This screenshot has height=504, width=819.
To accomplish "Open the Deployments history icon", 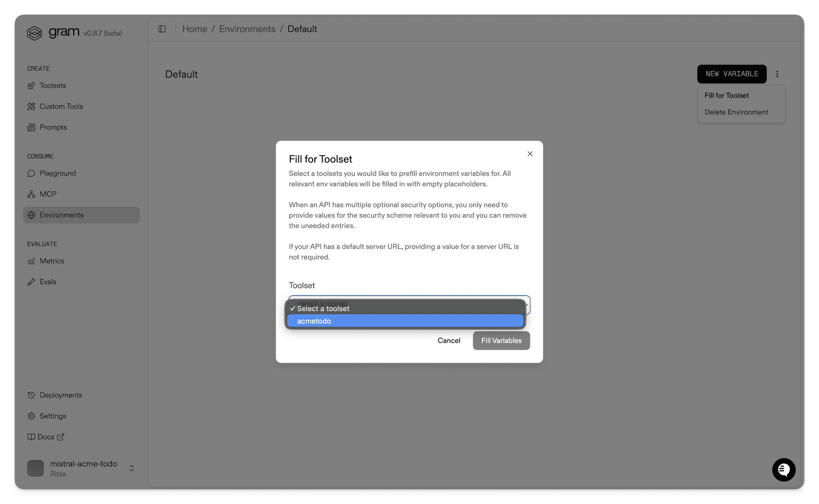I will click(32, 395).
